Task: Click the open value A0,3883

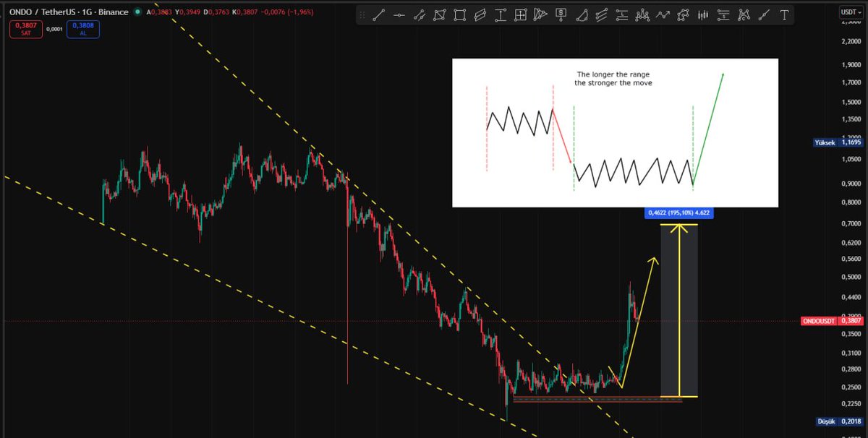Action: [159, 12]
